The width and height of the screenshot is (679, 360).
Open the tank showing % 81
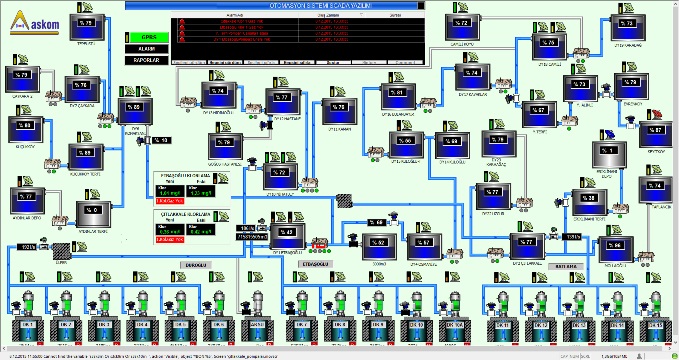coord(398,96)
